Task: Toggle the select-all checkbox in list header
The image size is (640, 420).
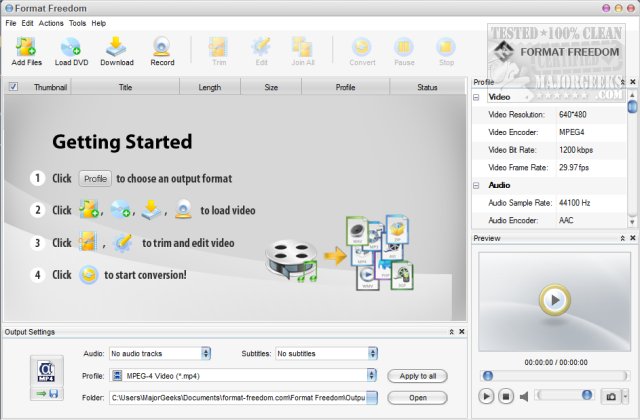Action: [x=13, y=87]
